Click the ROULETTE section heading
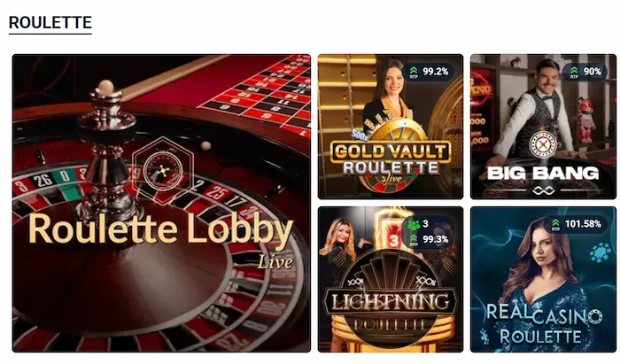 50,22
